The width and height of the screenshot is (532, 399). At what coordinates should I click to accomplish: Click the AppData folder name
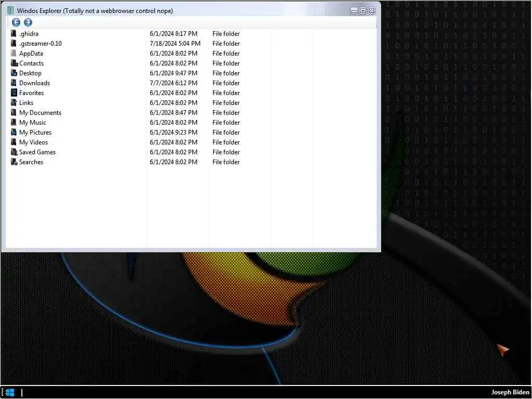pyautogui.click(x=31, y=54)
